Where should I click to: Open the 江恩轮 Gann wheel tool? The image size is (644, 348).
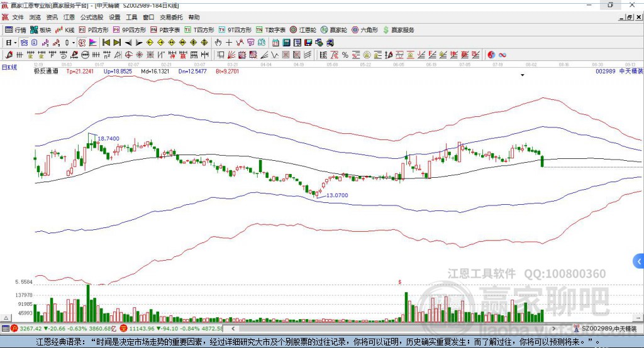point(303,30)
